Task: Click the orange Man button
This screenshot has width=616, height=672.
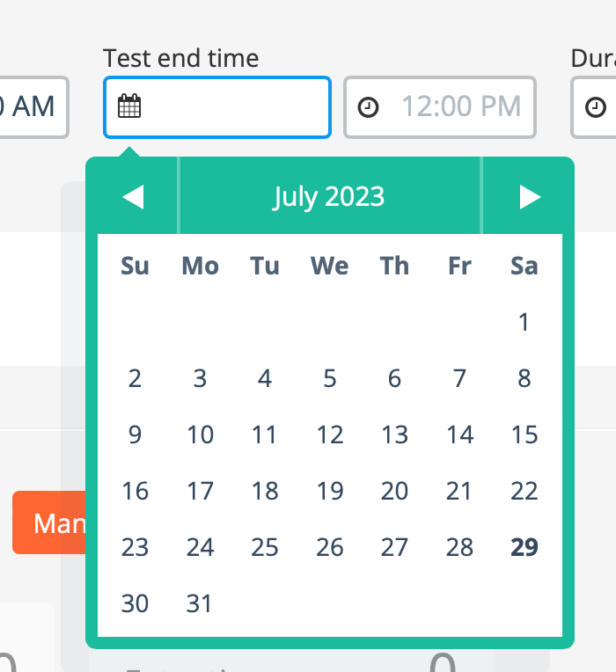Action: [x=49, y=522]
